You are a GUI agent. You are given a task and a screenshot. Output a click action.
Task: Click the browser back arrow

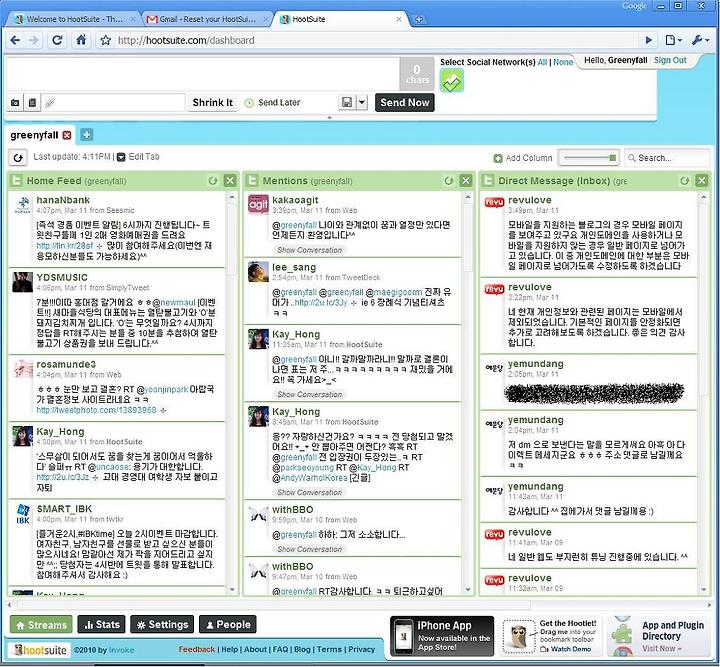pyautogui.click(x=15, y=40)
